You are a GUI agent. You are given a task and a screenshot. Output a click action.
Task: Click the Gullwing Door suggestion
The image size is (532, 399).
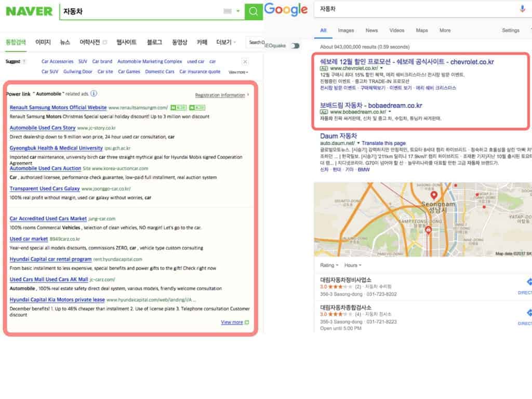pyautogui.click(x=78, y=72)
